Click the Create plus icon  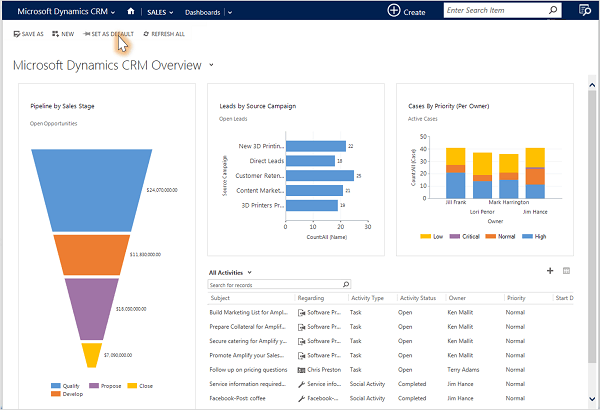394,11
